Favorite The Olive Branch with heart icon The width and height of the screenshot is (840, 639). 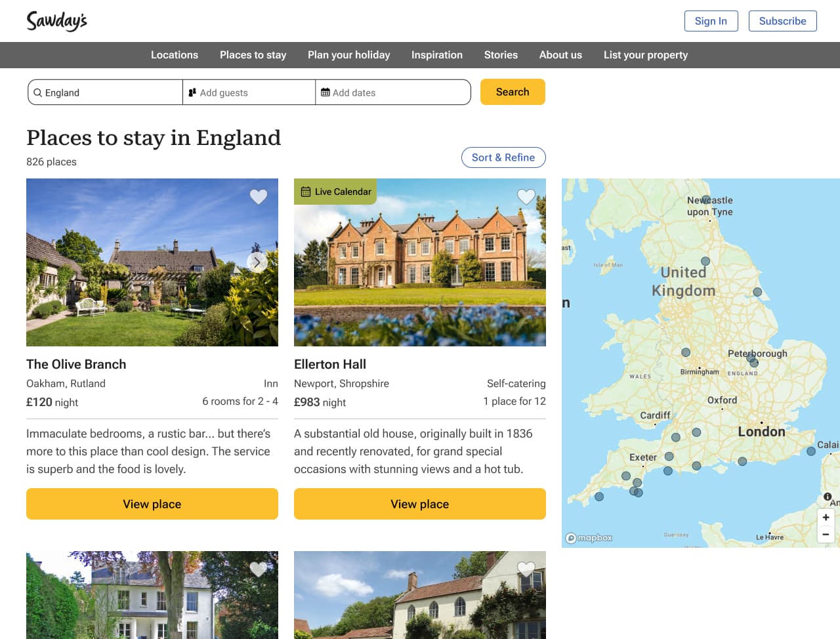click(259, 196)
